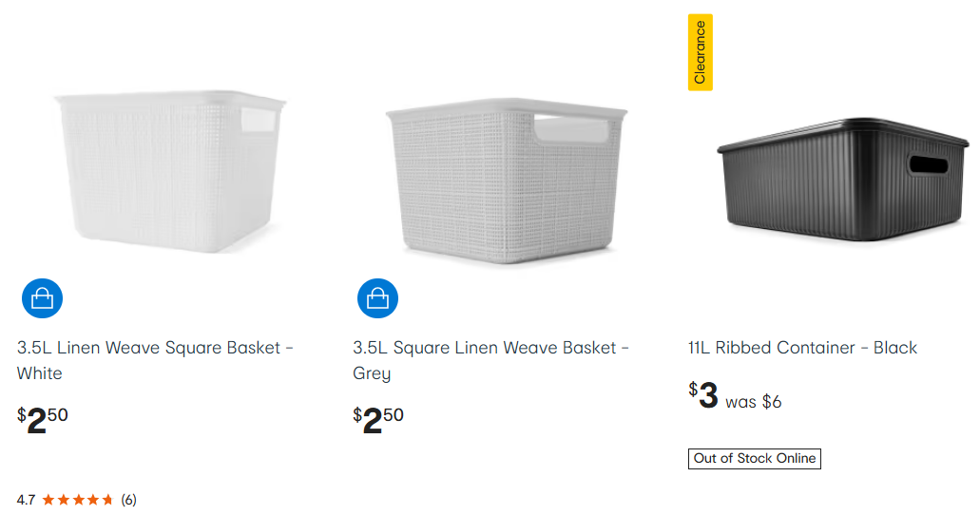This screenshot has width=980, height=515.
Task: Click the $2.50 price of the grey basket
Action: 378,419
